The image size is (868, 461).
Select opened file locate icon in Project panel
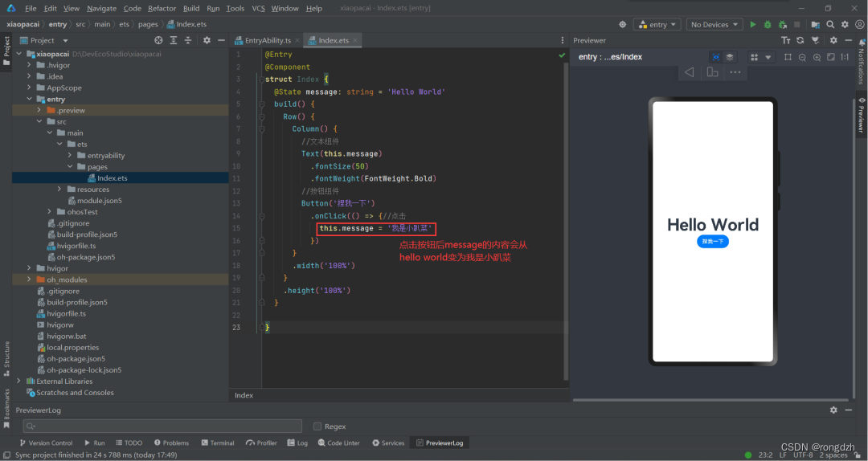pyautogui.click(x=158, y=40)
